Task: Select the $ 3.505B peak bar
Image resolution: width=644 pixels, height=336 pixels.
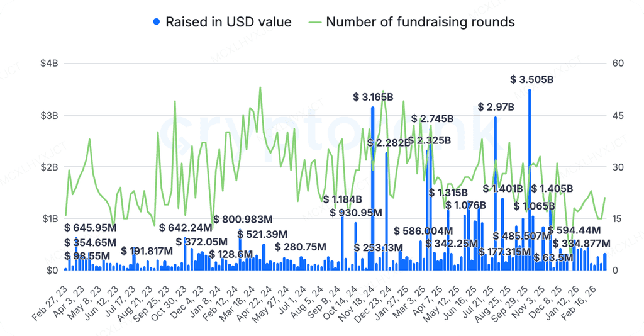Action: [530, 179]
